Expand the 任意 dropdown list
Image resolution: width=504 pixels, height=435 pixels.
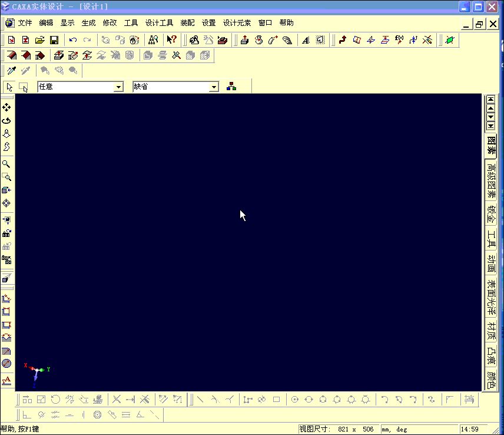[118, 87]
